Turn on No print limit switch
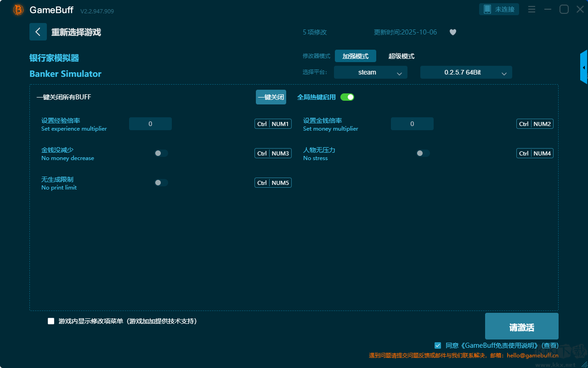Viewport: 588px width, 368px height. 161,183
